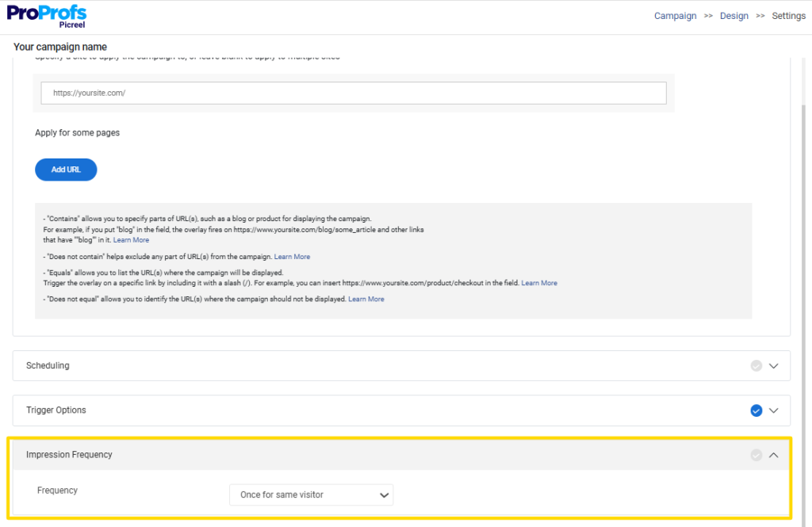Click the Add URL button
Viewport: 812px width, 527px height.
66,169
